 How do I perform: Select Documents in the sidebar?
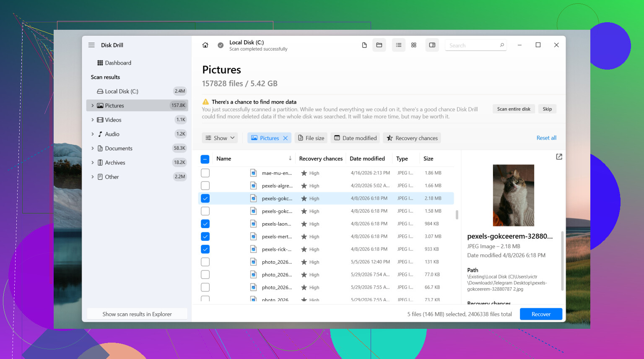point(137,148)
